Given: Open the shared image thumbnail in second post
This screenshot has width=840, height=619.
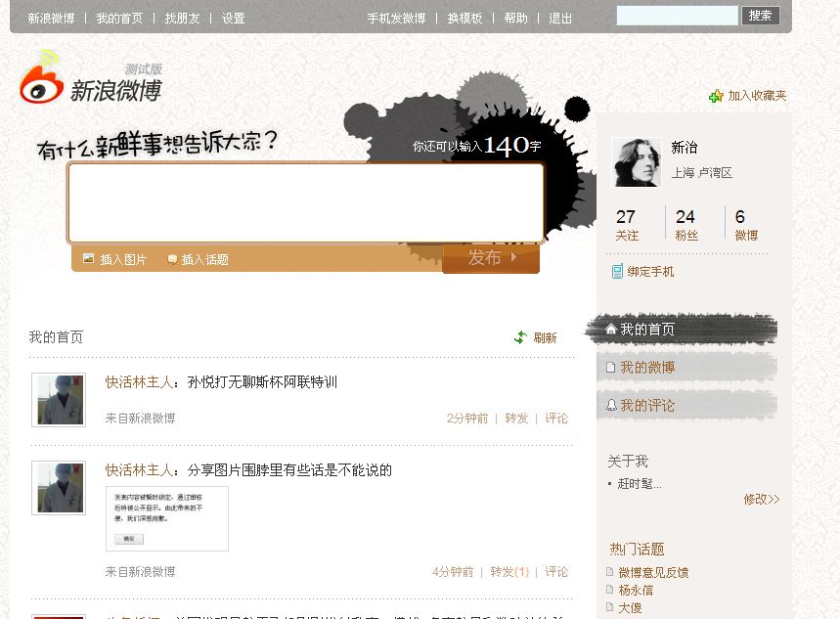Looking at the screenshot, I should 167,518.
